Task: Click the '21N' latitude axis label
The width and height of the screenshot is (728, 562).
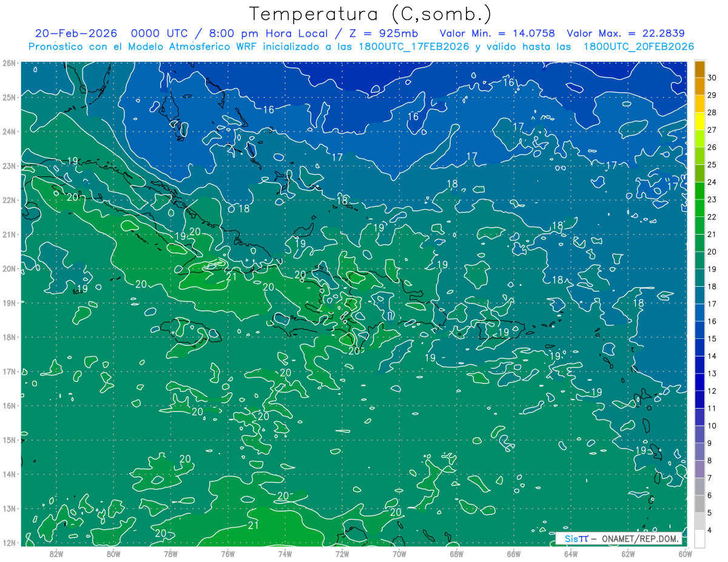Action: click(x=8, y=234)
